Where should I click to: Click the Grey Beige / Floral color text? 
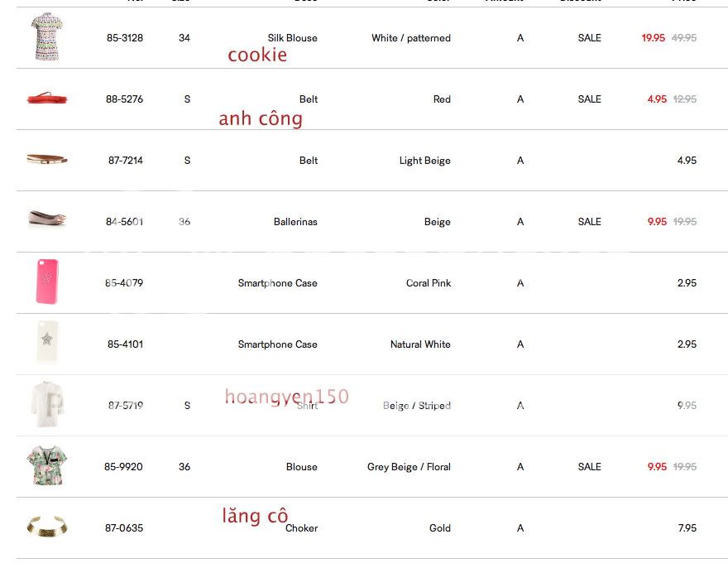(x=409, y=467)
